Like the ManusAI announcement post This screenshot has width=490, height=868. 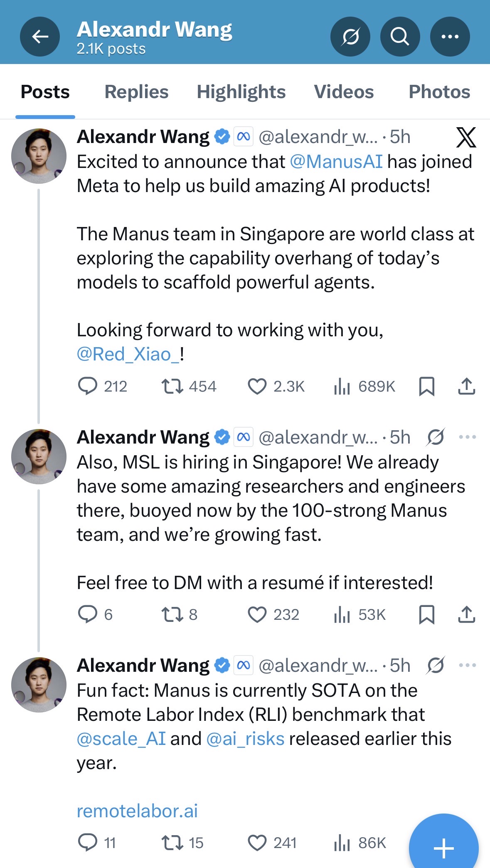pyautogui.click(x=257, y=386)
